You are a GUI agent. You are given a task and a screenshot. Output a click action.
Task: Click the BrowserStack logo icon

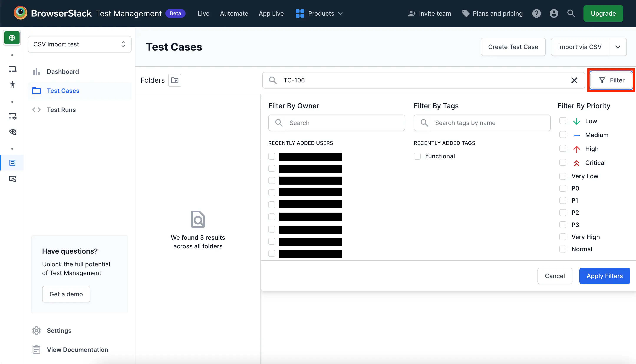(20, 13)
